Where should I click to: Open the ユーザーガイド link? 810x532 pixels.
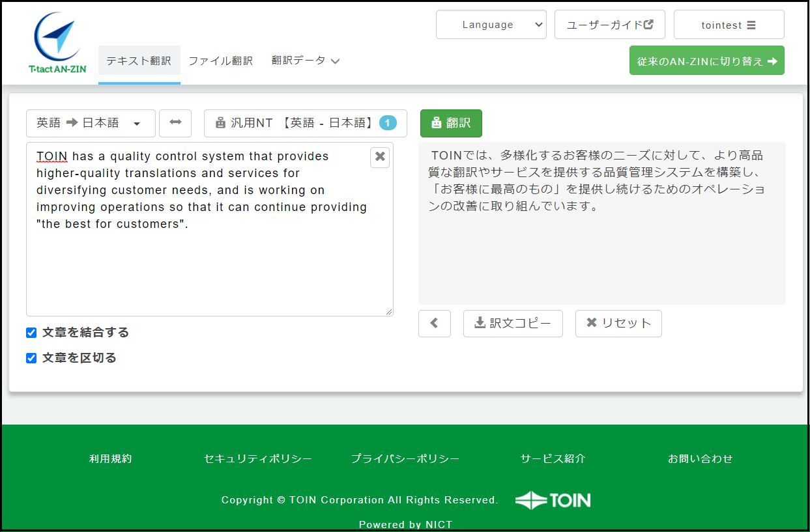click(x=610, y=25)
